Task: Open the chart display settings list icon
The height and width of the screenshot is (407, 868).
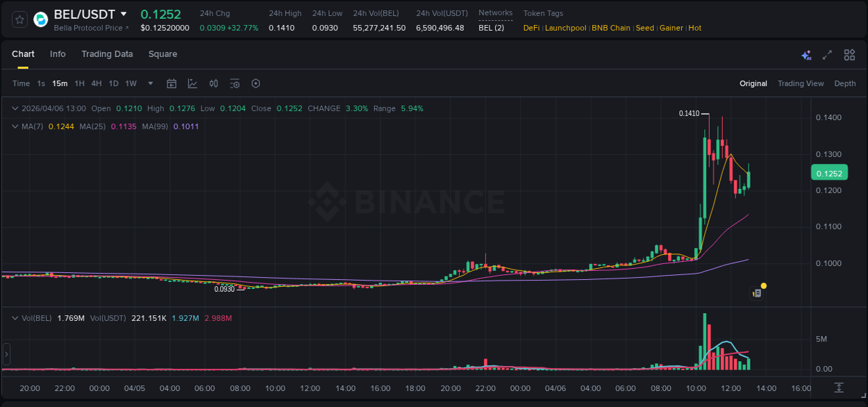Action: (x=235, y=83)
